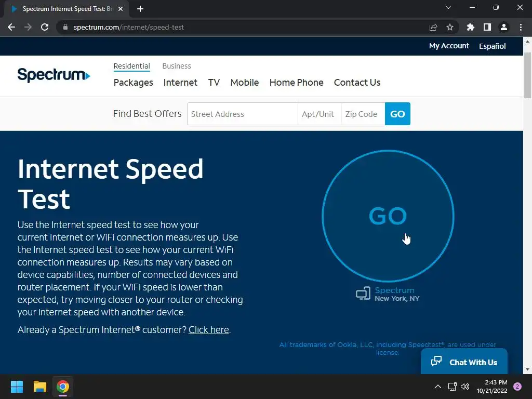Click the browser back arrow

pyautogui.click(x=11, y=27)
